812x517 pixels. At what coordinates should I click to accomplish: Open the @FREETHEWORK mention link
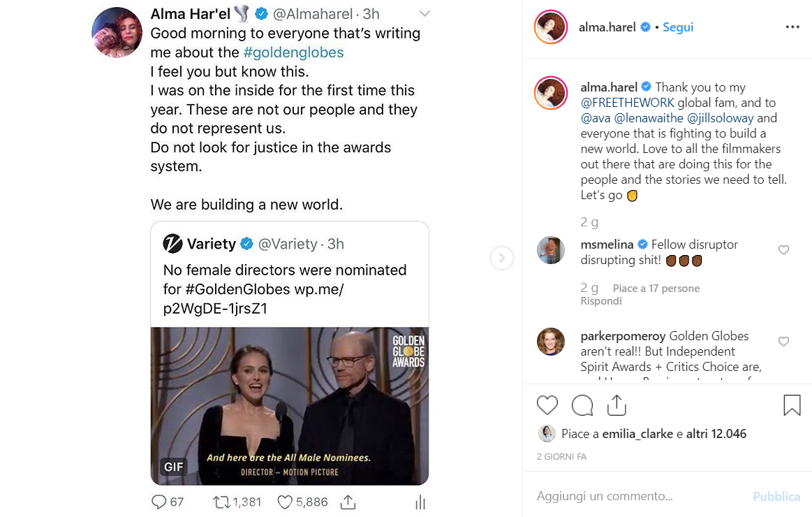point(627,103)
